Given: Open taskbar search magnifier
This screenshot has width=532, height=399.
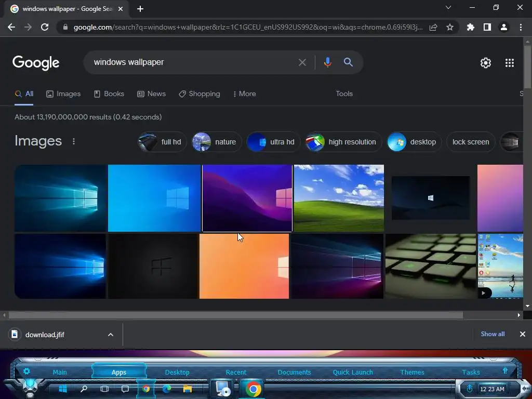Looking at the screenshot, I should click(84, 389).
